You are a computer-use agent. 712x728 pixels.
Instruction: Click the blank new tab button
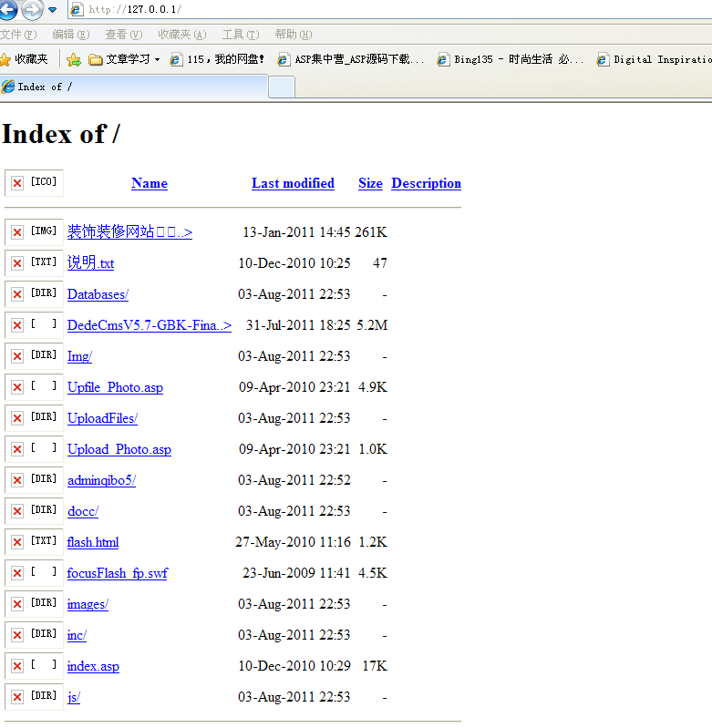click(282, 87)
